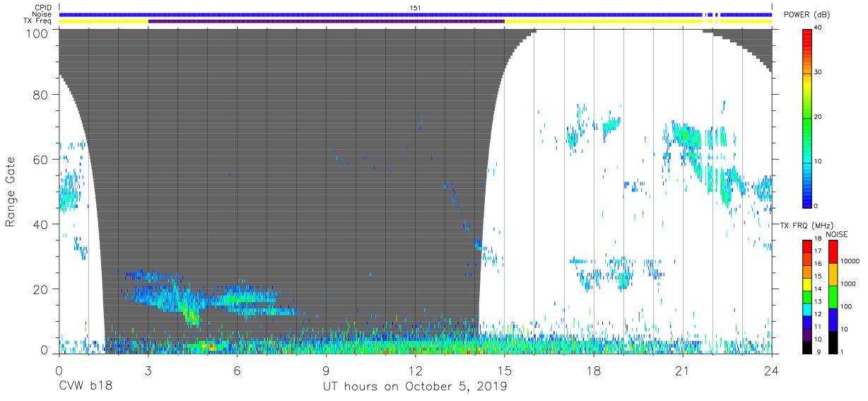Click the 1 label on the noise scale
Screen dimensions: 868x401
click(x=843, y=351)
